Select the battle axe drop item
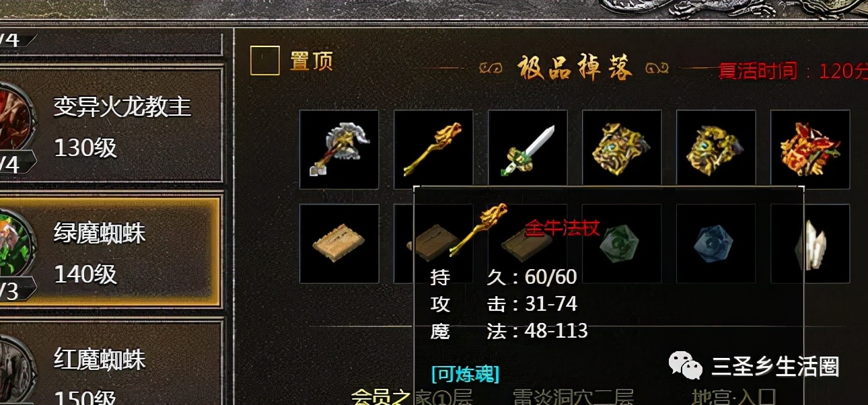This screenshot has width=868, height=405. [x=339, y=149]
